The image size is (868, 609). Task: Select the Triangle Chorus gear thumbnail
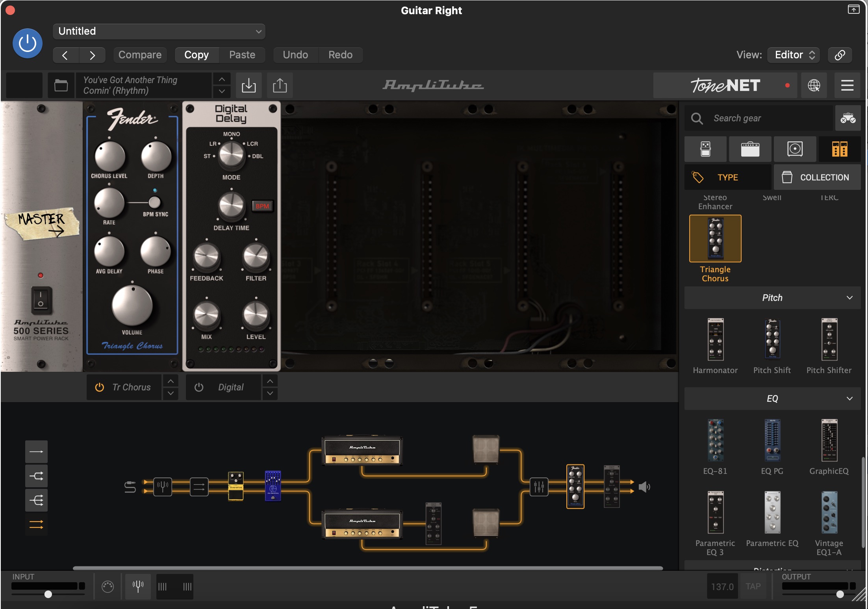715,239
